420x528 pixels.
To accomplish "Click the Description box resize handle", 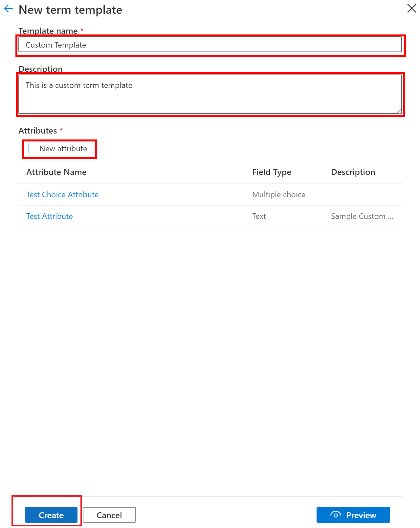I will pos(399,111).
